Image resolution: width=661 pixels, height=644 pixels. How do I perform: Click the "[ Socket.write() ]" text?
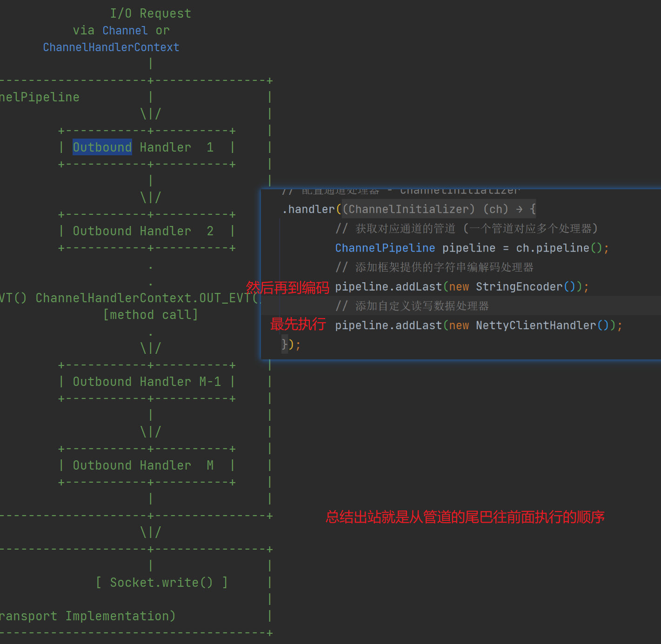pos(162,582)
